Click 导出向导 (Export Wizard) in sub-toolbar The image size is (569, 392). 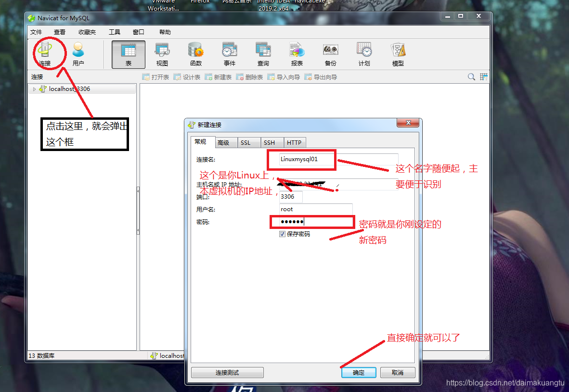click(x=321, y=77)
